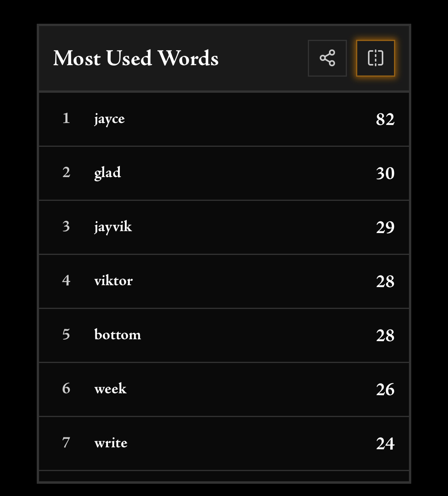Select the word week
Image resolution: width=448 pixels, height=496 pixels.
point(110,389)
